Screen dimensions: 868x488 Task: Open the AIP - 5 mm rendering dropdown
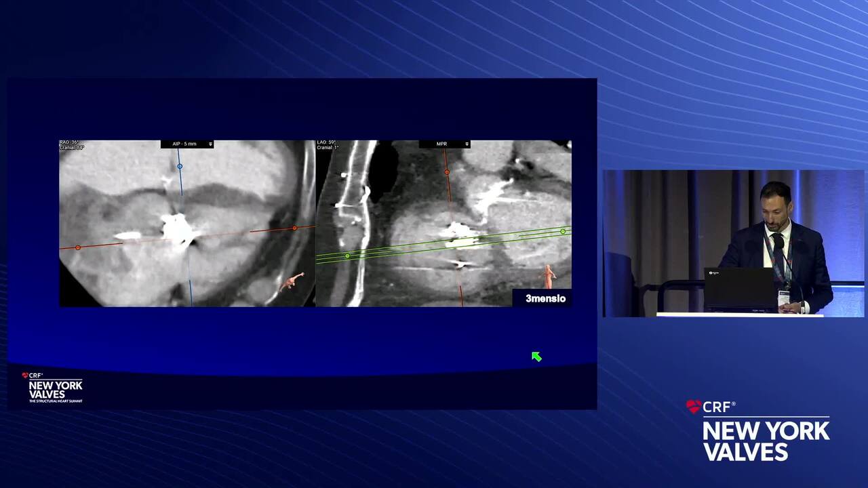[187, 144]
